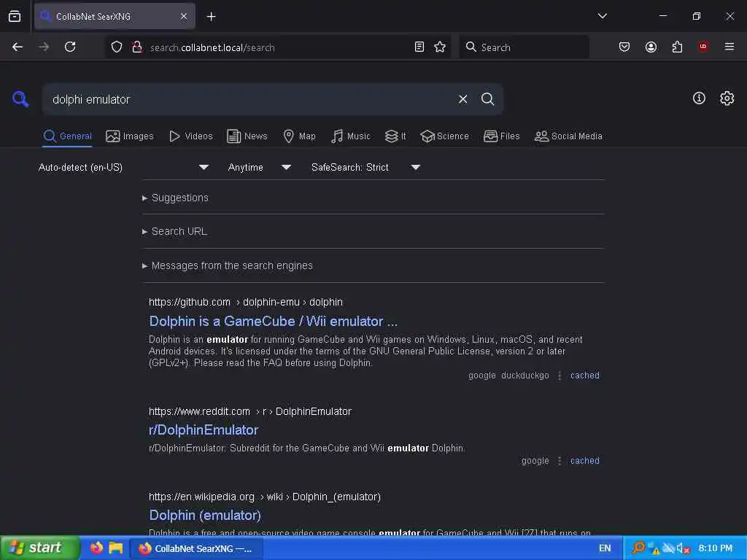Viewport: 747px width, 560px height.
Task: Switch to the IT category
Action: point(395,136)
